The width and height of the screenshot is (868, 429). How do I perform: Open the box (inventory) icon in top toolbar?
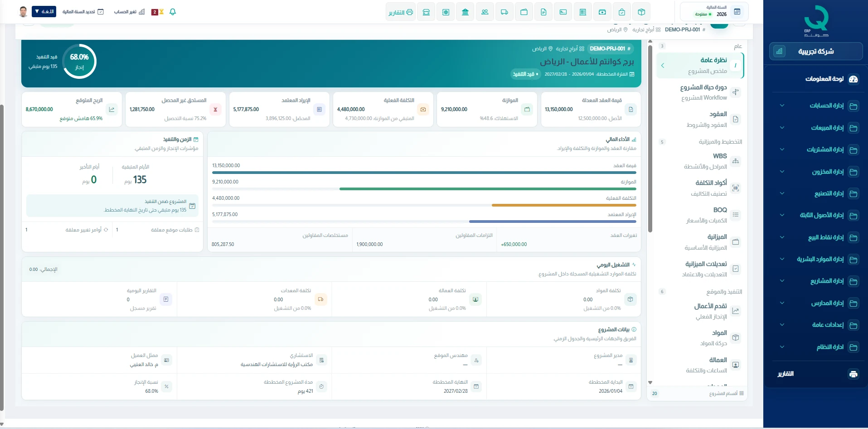pyautogui.click(x=641, y=12)
